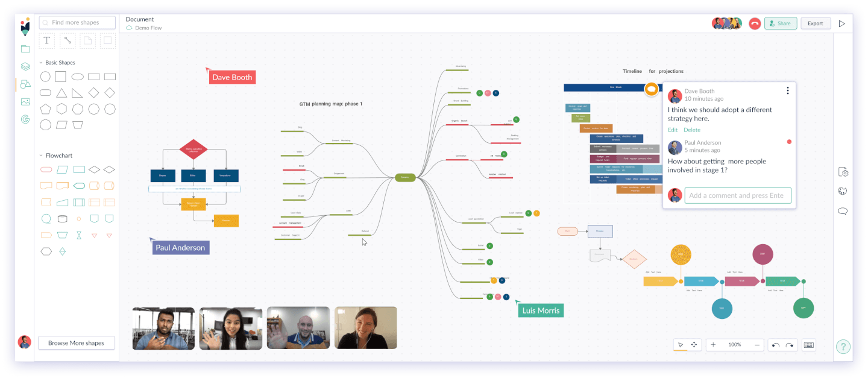The width and height of the screenshot is (868, 378).
Task: Click Browse More shapes button
Action: tap(76, 343)
